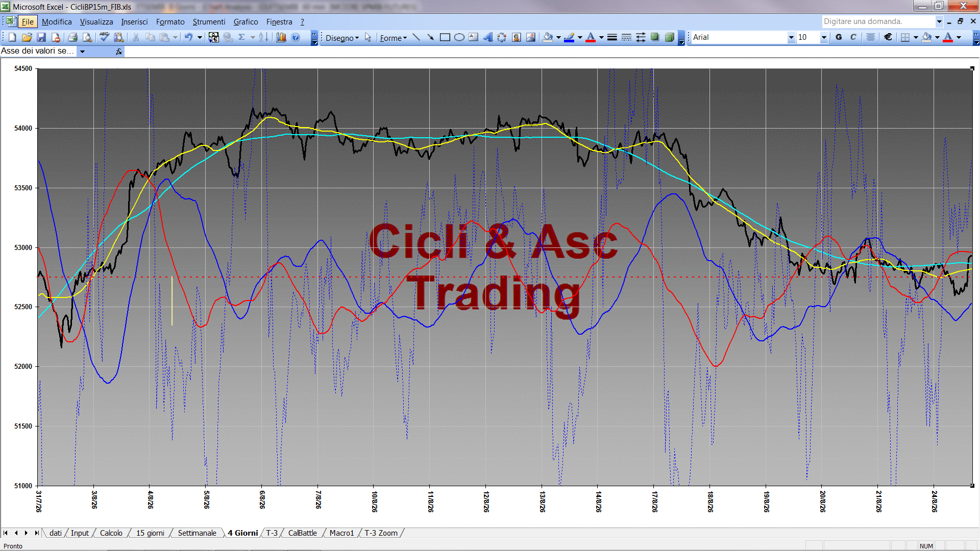Open the Strumenti menu
Screen dimensions: 980x551
pyautogui.click(x=209, y=21)
